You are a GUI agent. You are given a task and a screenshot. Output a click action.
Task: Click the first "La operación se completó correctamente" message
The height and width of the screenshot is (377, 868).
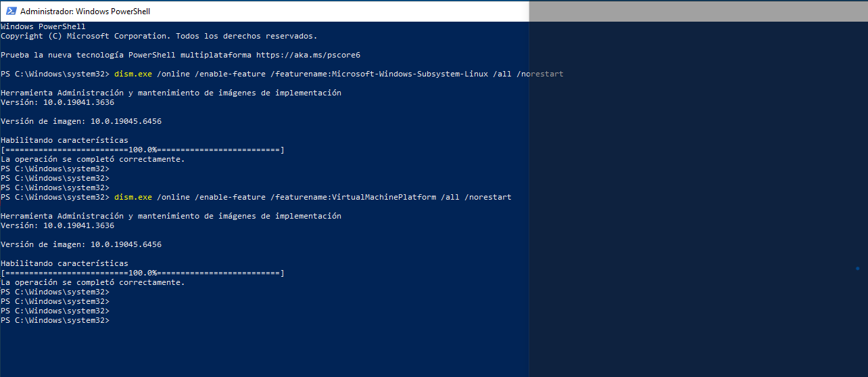(x=93, y=159)
